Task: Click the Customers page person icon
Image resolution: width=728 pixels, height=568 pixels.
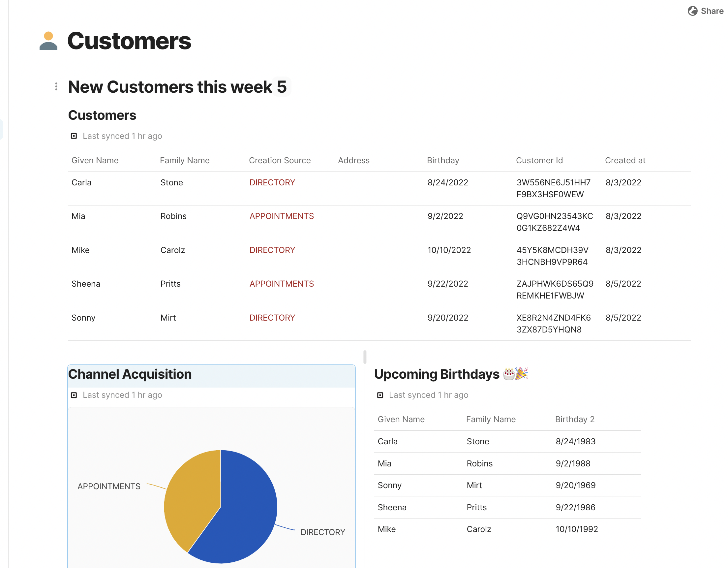Action: [x=48, y=41]
